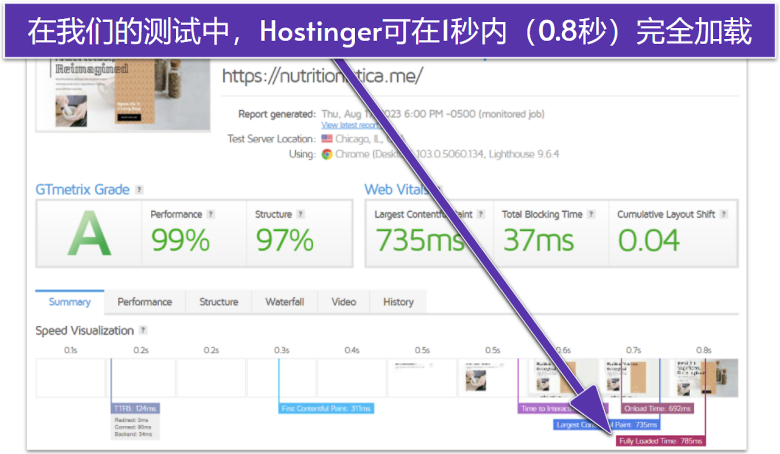Click the Connect: 90ms detail text
The height and width of the screenshot is (454, 780).
click(x=133, y=427)
